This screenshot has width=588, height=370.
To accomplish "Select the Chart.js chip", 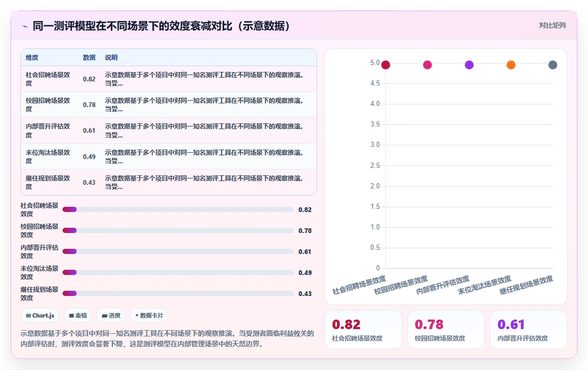I will pyautogui.click(x=40, y=315).
